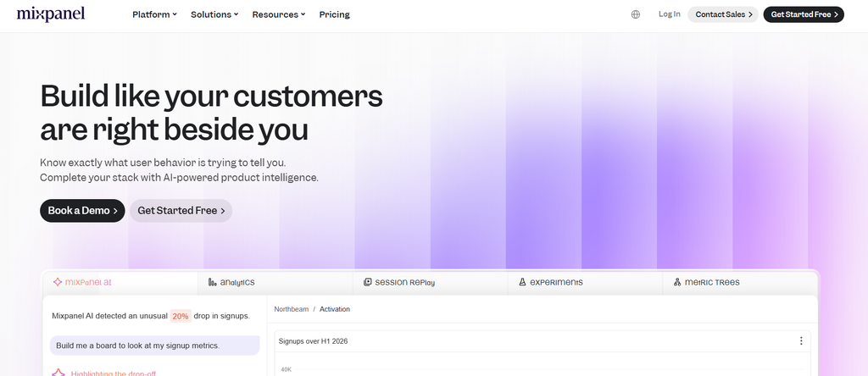Click the Analytics bar chart icon

pos(212,282)
